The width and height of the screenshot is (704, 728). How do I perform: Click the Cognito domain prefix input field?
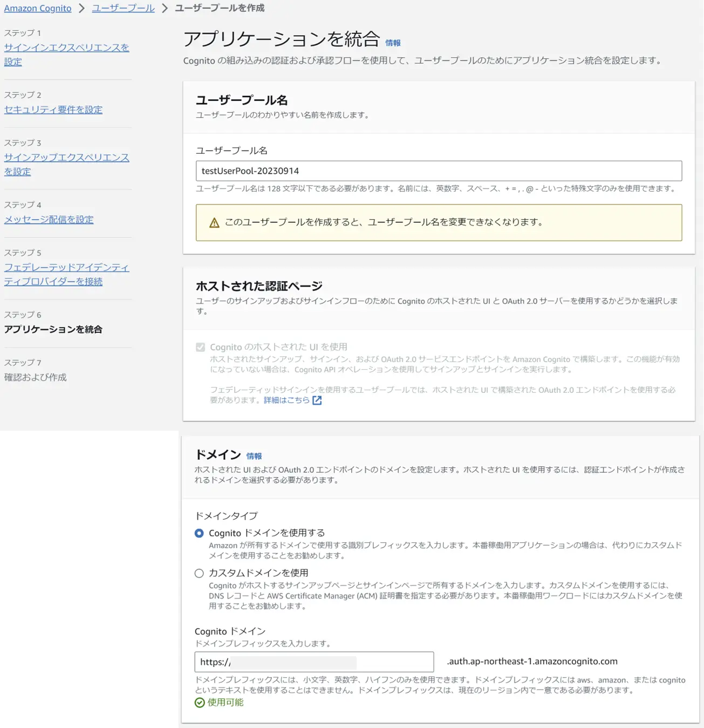314,662
